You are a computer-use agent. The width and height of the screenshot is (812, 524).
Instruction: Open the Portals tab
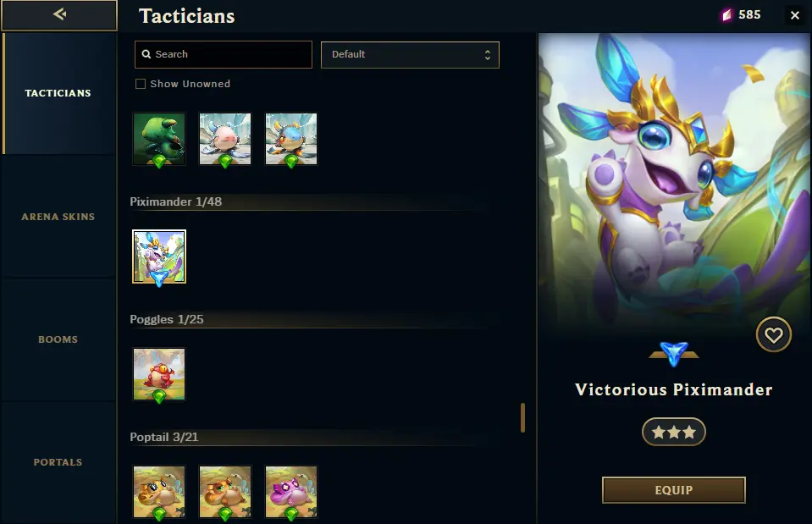tap(58, 462)
